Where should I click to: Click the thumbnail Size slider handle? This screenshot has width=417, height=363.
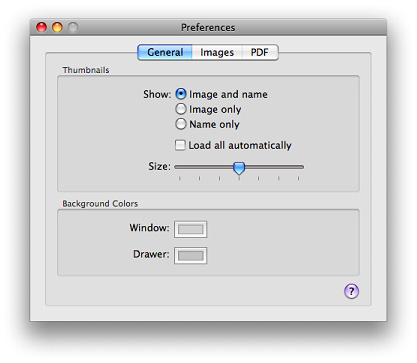(239, 168)
